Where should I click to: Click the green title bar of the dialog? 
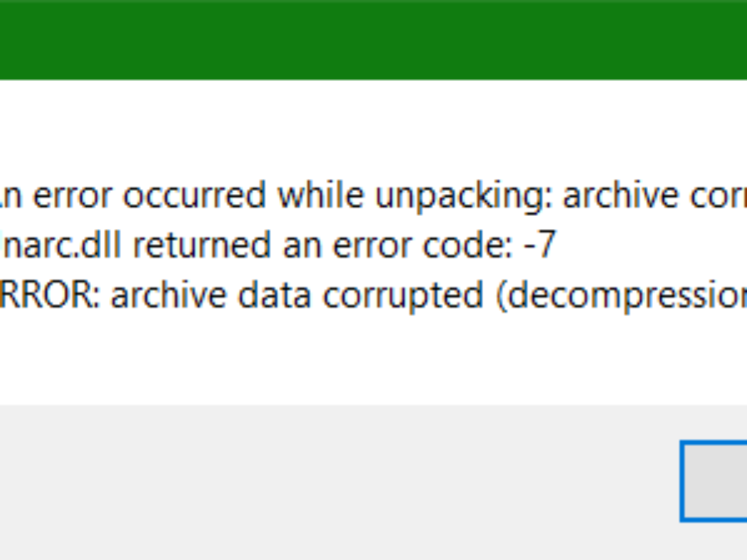pos(374,39)
